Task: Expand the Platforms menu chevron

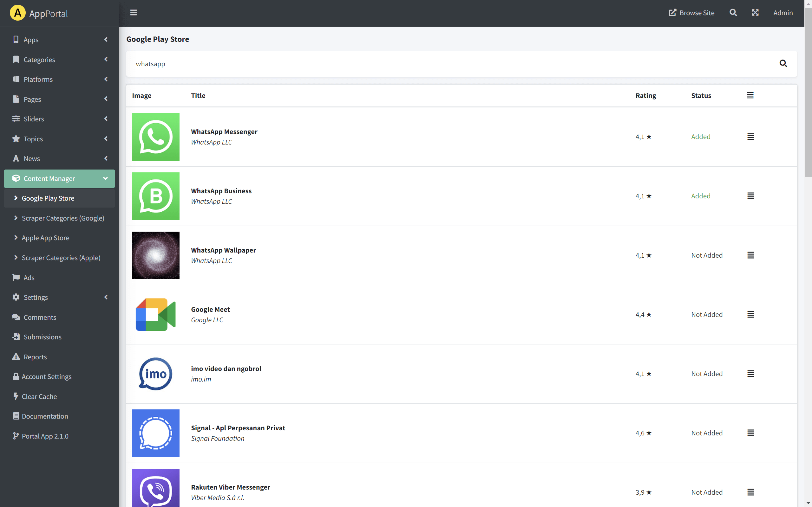Action: coord(105,79)
